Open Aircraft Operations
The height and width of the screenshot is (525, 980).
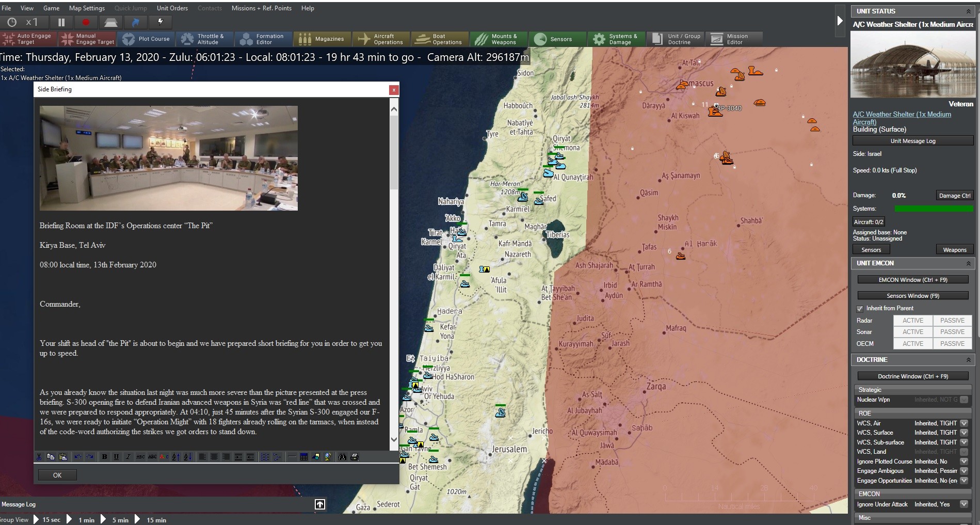point(381,39)
